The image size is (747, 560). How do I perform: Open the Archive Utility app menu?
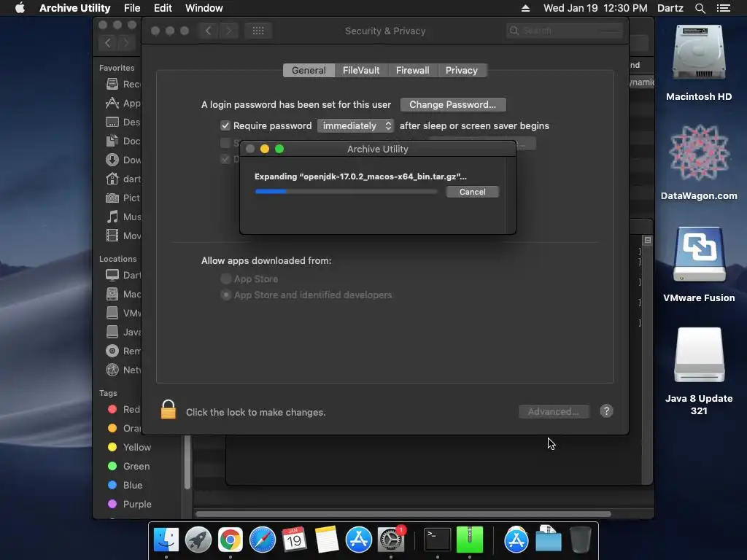point(75,8)
